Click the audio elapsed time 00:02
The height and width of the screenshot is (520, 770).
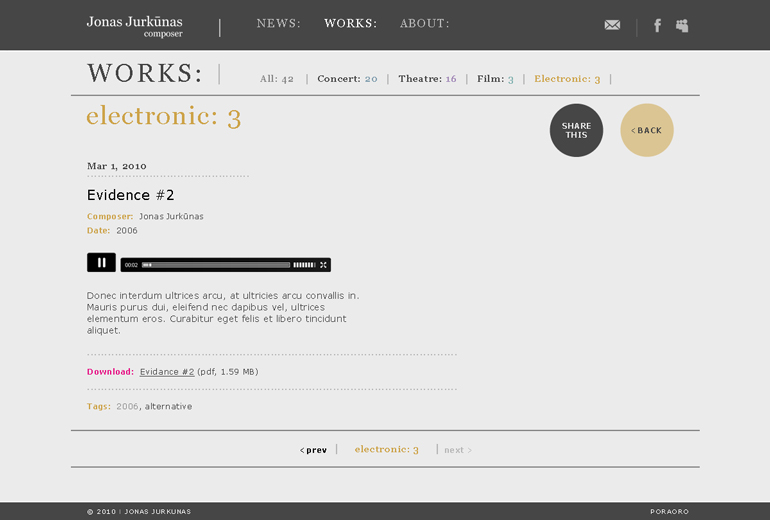[131, 265]
